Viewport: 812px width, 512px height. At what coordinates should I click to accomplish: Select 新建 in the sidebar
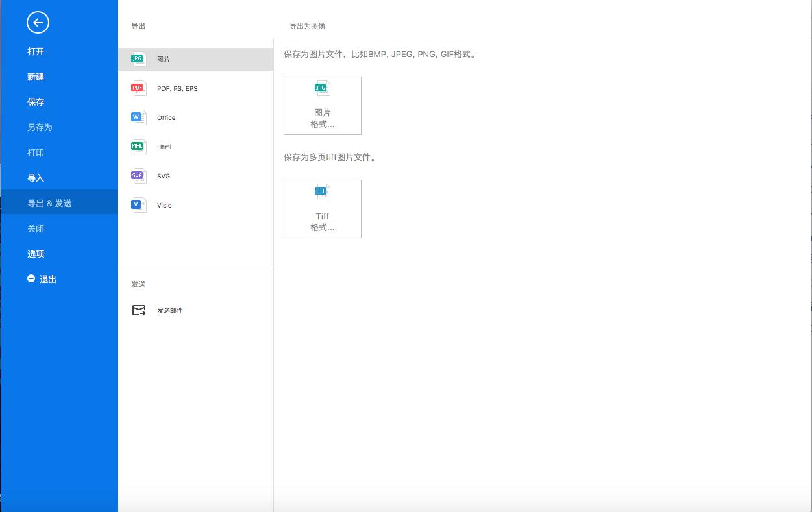point(36,77)
